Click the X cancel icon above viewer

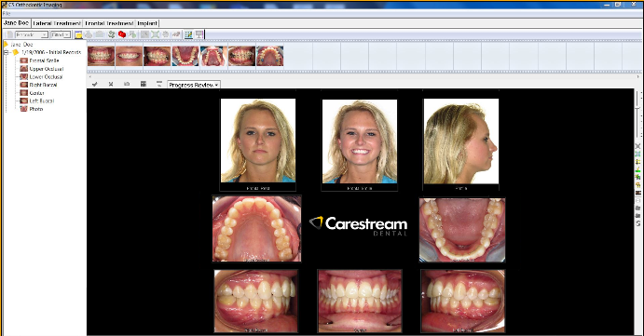(x=111, y=84)
